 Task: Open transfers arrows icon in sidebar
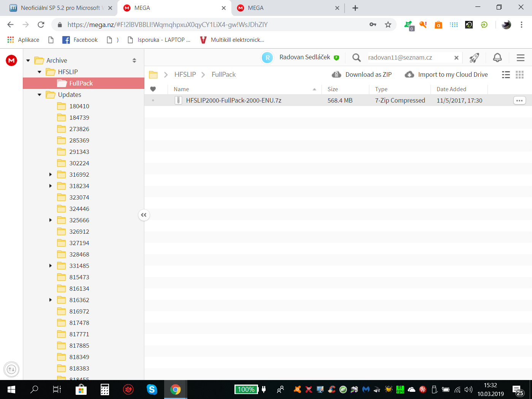coord(11,369)
